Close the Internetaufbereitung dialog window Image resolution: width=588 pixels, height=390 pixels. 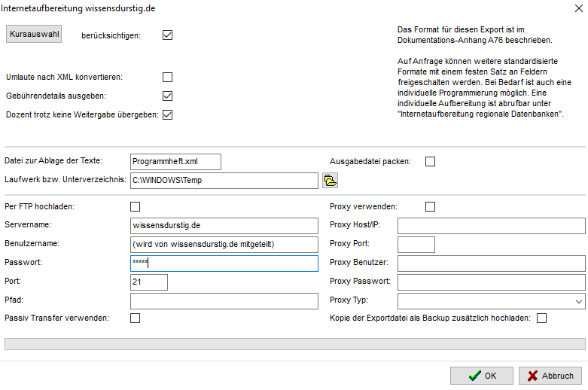pyautogui.click(x=579, y=8)
